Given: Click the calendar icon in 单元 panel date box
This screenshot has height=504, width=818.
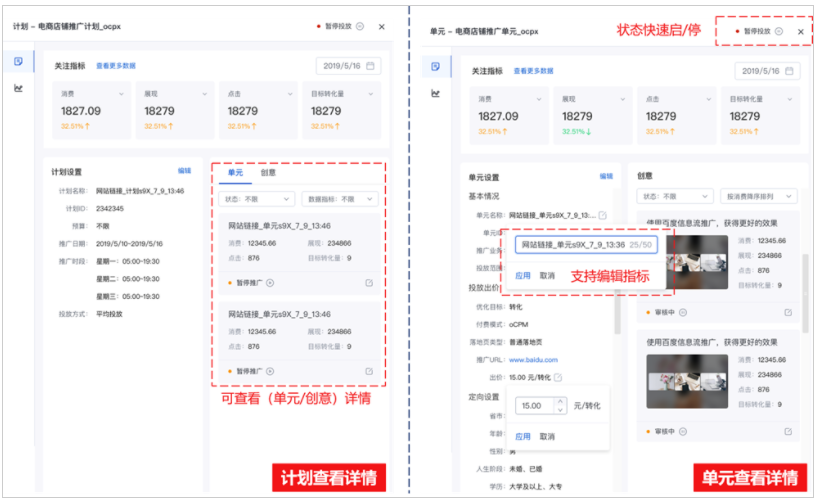Looking at the screenshot, I should pyautogui.click(x=789, y=71).
